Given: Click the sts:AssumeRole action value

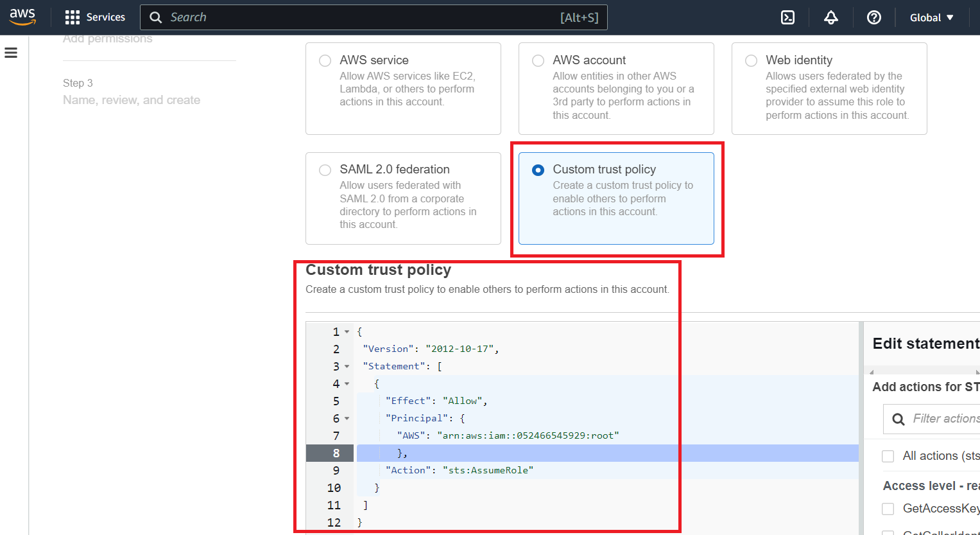Looking at the screenshot, I should [488, 470].
